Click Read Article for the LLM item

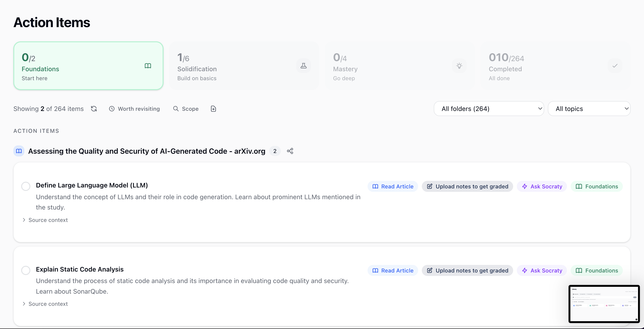coord(393,186)
